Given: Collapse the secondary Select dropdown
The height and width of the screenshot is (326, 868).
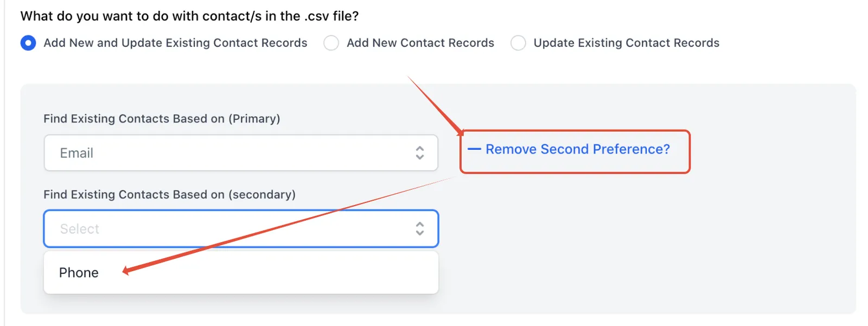Looking at the screenshot, I should coord(241,229).
